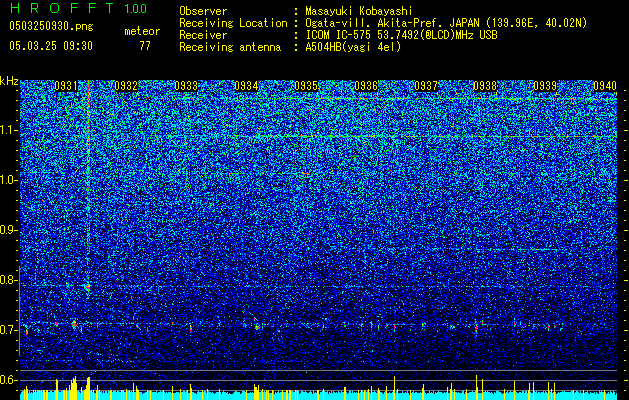This screenshot has height=400, width=629.
Task: Click the 0934 time marker
Action: [x=246, y=86]
